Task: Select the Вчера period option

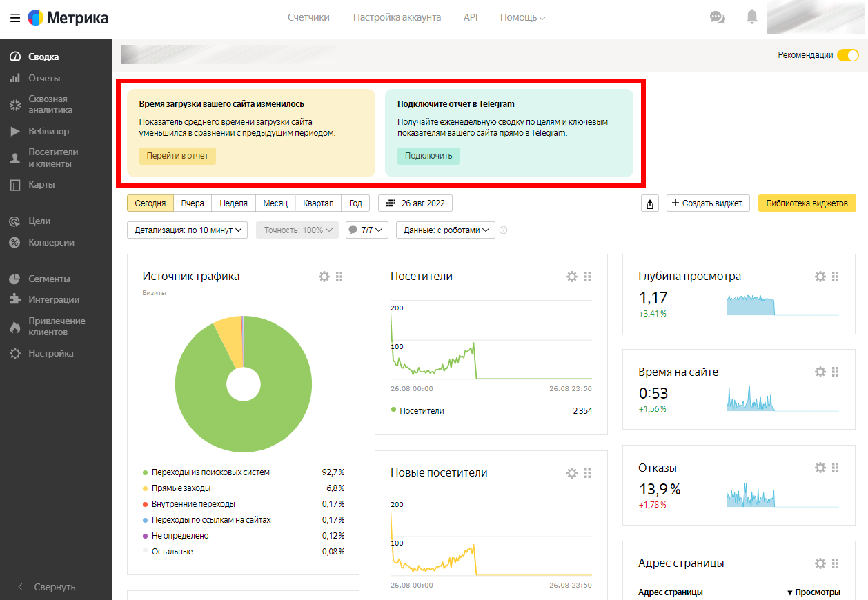Action: (x=193, y=203)
